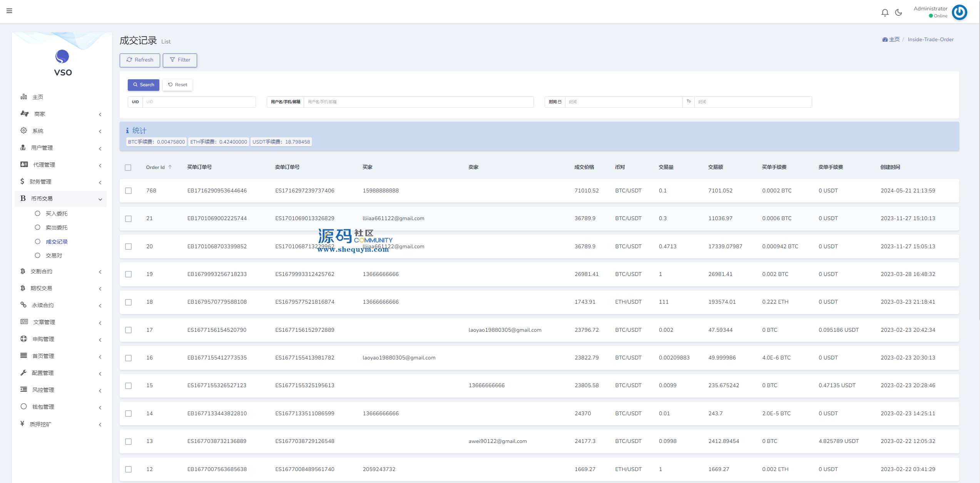Focus the end 时间 field after To
Screen dimensions: 980x483
tap(753, 102)
